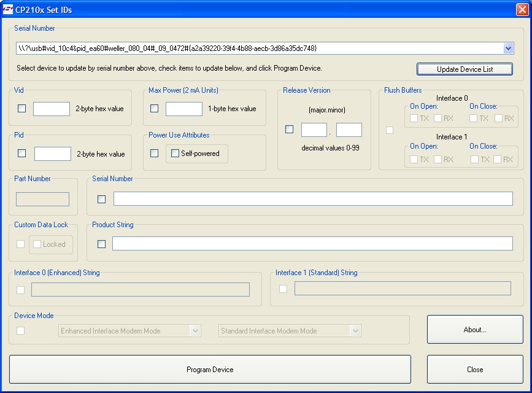Click the Part Number field

(x=43, y=199)
